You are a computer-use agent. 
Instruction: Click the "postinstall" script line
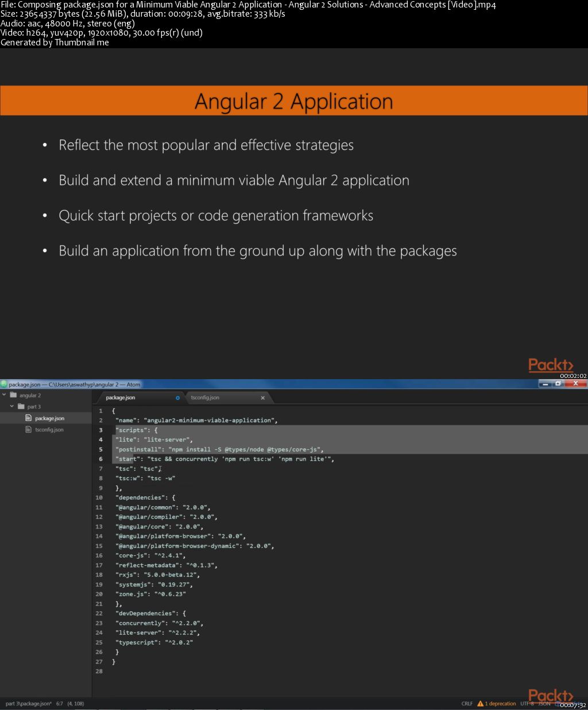point(220,450)
